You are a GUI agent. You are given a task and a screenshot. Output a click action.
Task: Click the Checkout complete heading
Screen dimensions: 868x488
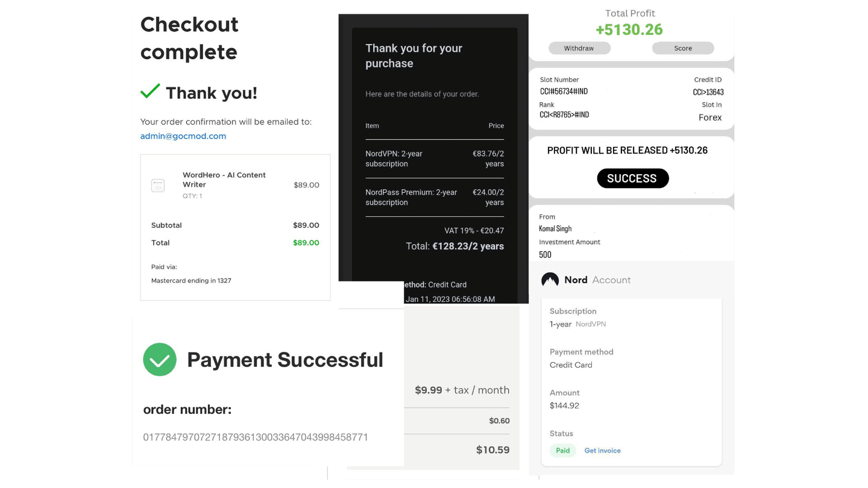[x=189, y=38]
